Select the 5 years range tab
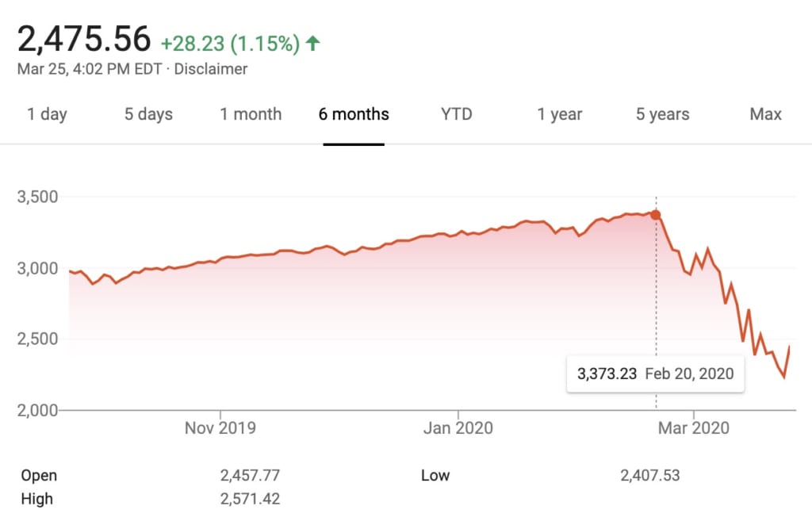Viewport: 812px width, 525px height. [662, 114]
